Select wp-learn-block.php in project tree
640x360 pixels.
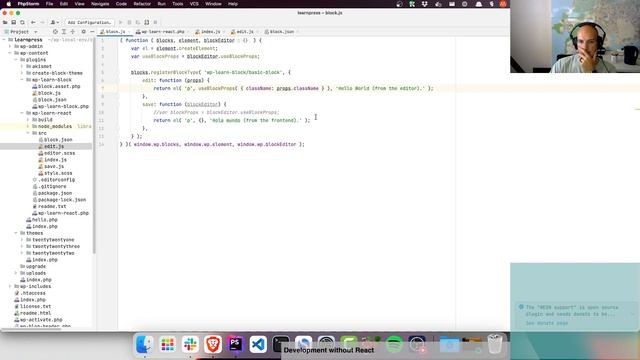coord(60,106)
